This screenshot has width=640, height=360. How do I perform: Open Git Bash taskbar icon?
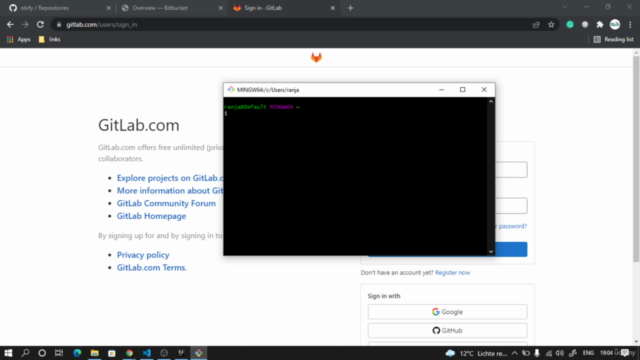[x=199, y=353]
